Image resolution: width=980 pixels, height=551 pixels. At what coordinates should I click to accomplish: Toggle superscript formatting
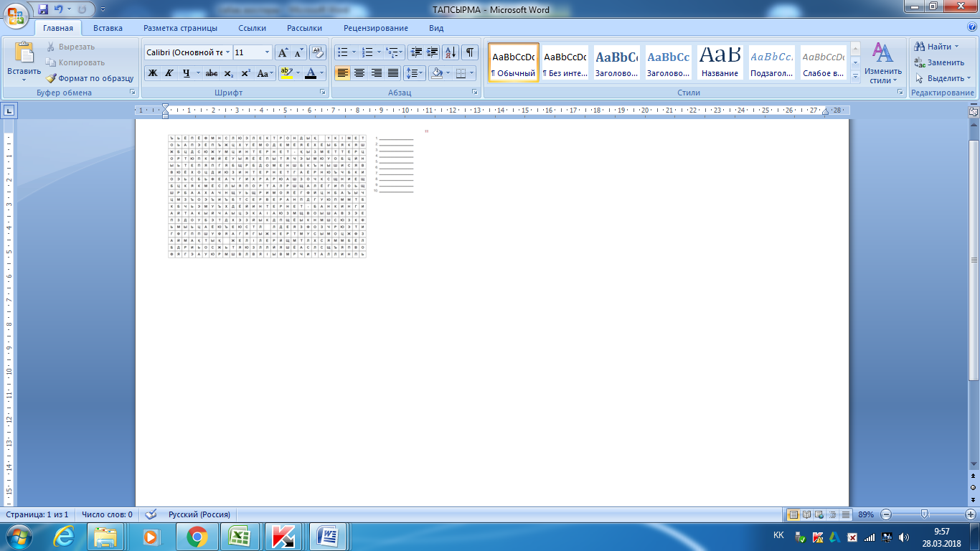coord(245,73)
